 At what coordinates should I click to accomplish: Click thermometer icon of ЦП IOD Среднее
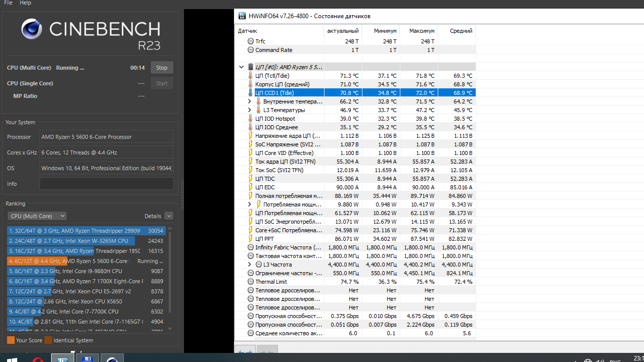pos(251,127)
